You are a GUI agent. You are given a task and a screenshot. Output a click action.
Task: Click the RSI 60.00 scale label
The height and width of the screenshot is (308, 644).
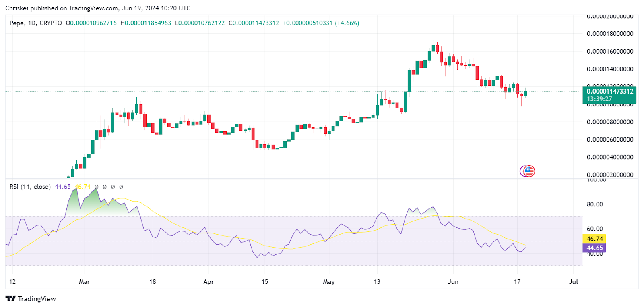tap(595, 229)
